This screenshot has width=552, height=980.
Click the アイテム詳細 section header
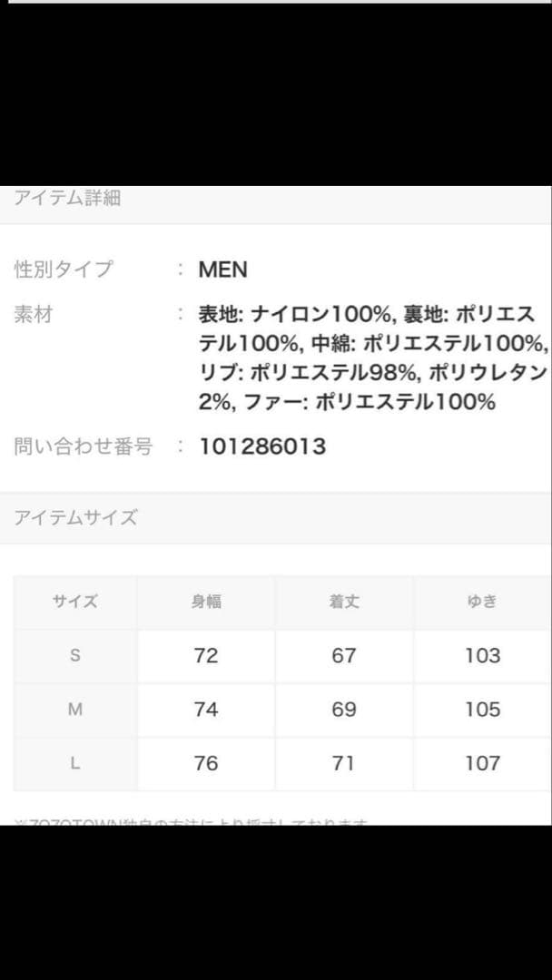pos(67,199)
